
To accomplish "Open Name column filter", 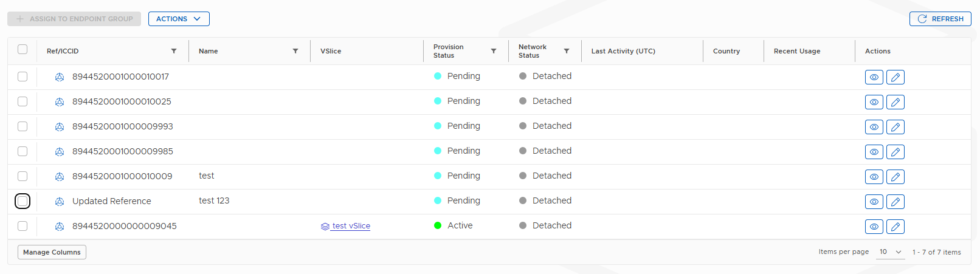I will (x=295, y=51).
